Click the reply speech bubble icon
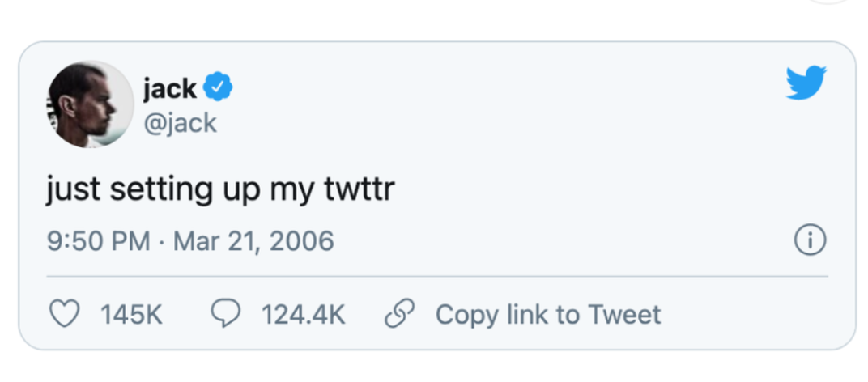This screenshot has width=868, height=382. [x=226, y=314]
